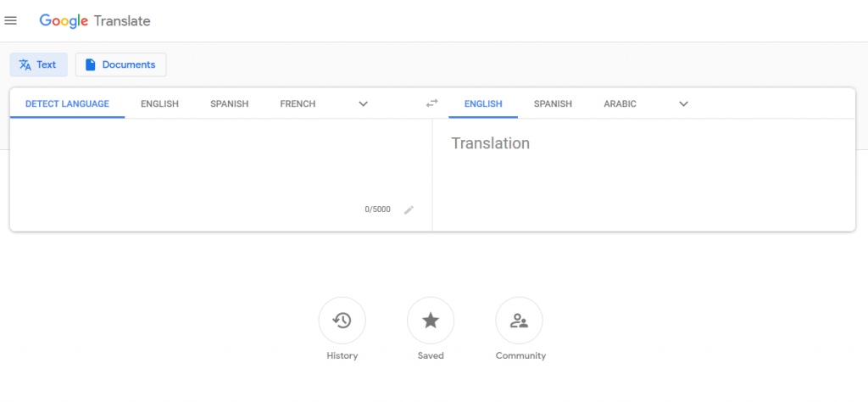The width and height of the screenshot is (868, 402).
Task: Click the Translation output placeholder
Action: (491, 143)
